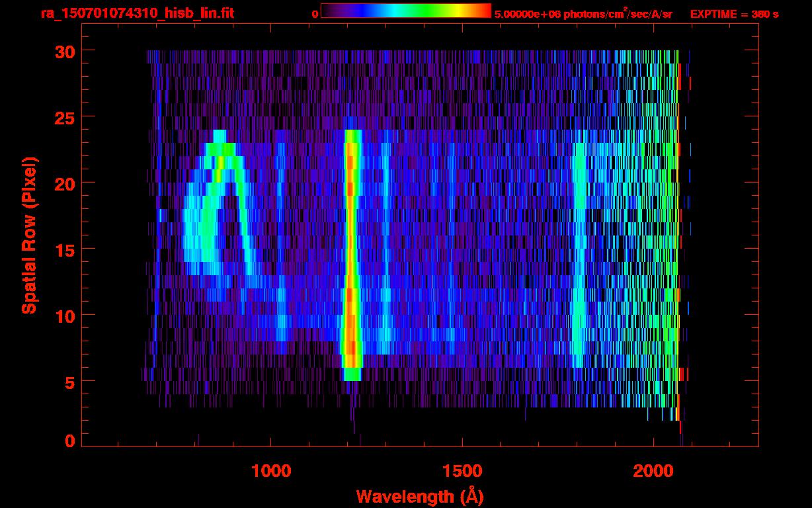Click the rainbow color scale bar

(x=405, y=11)
